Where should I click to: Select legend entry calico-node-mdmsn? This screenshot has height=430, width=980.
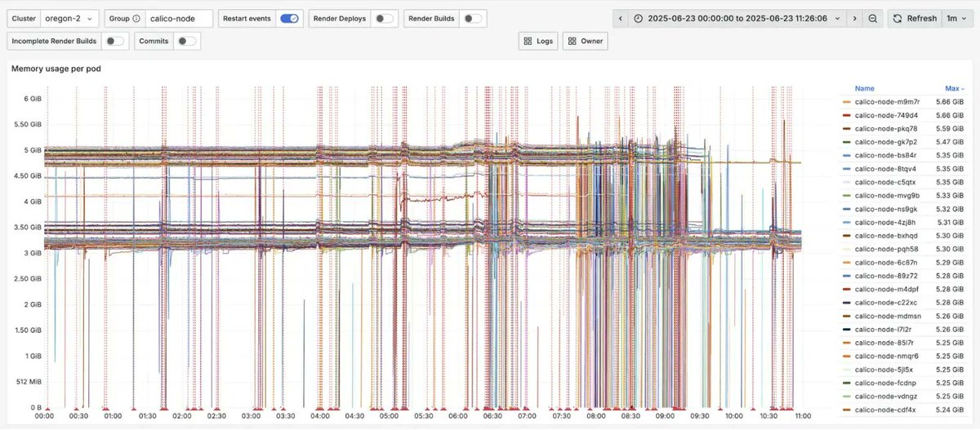coord(888,316)
